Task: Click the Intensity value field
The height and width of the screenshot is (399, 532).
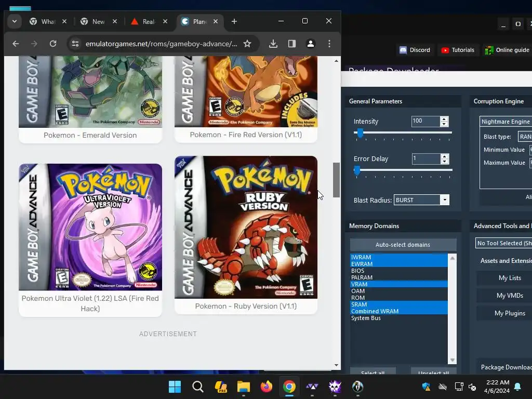Action: pos(426,122)
